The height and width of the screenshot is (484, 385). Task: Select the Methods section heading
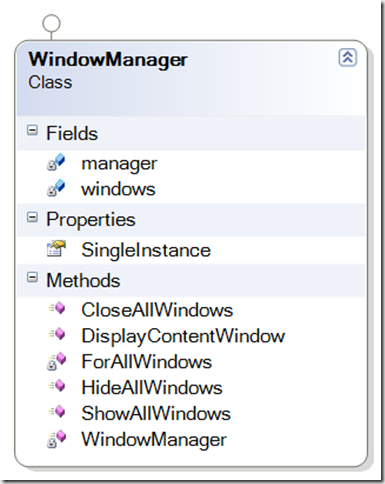point(83,280)
